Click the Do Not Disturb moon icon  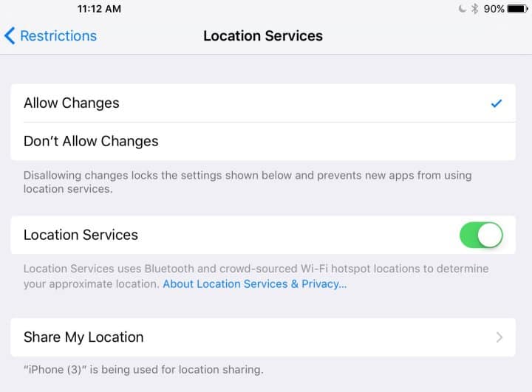click(462, 8)
